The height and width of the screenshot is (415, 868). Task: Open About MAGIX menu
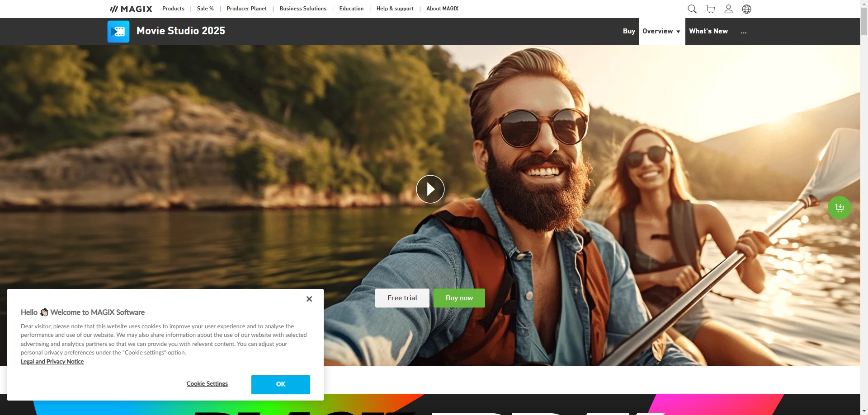click(x=442, y=9)
